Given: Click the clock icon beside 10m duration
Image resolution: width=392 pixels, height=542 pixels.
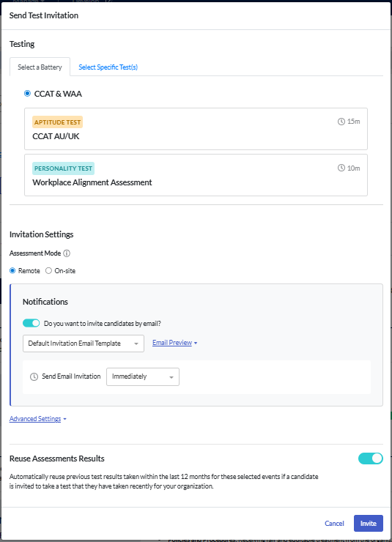Looking at the screenshot, I should click(x=341, y=168).
